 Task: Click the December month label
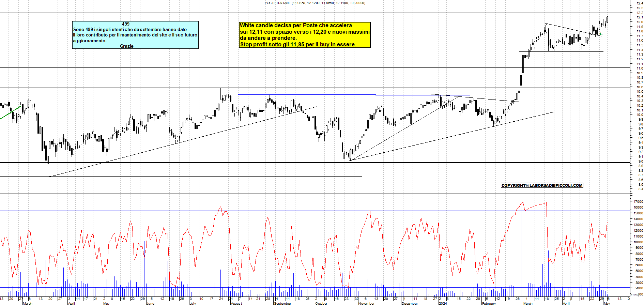click(x=410, y=303)
